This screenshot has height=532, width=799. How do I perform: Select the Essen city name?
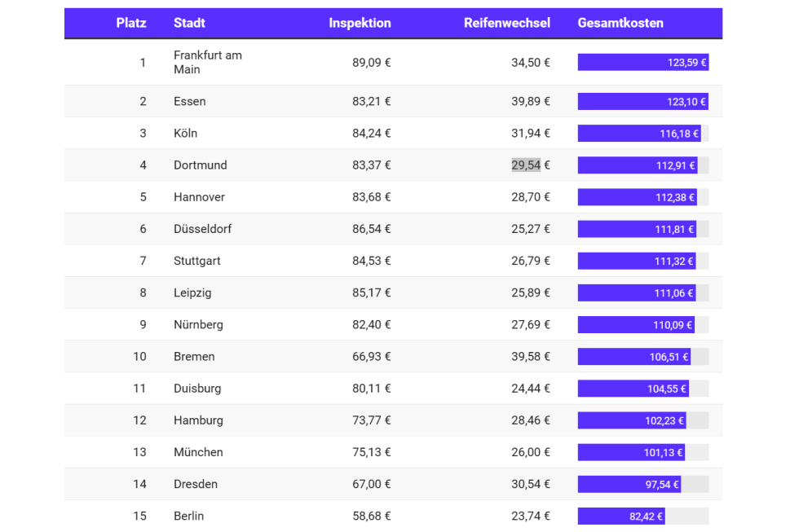tap(189, 102)
